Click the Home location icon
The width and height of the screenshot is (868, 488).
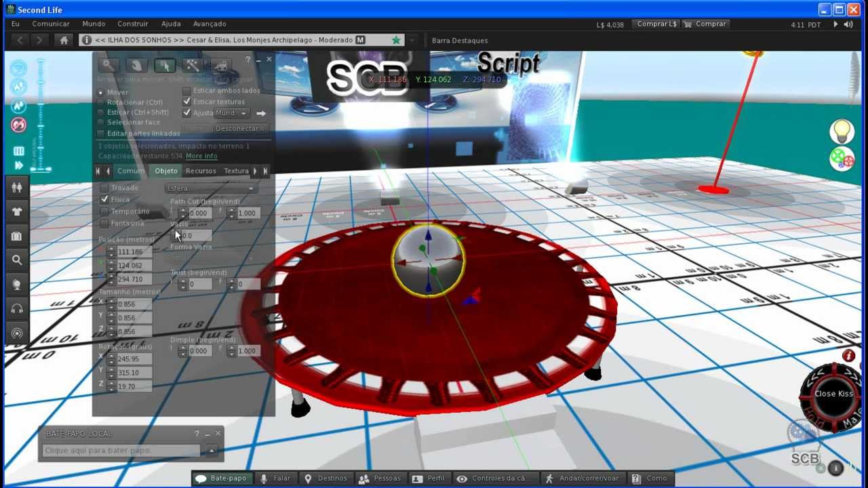tap(64, 40)
